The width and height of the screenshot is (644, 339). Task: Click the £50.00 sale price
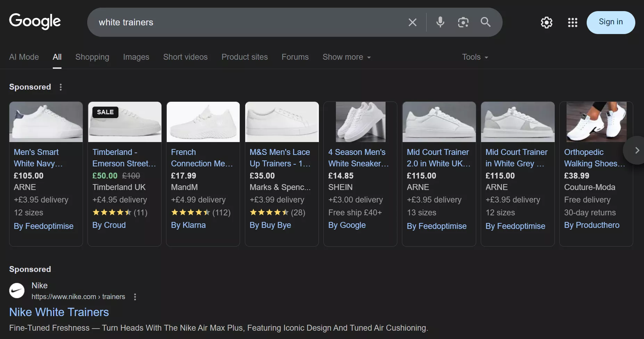105,176
